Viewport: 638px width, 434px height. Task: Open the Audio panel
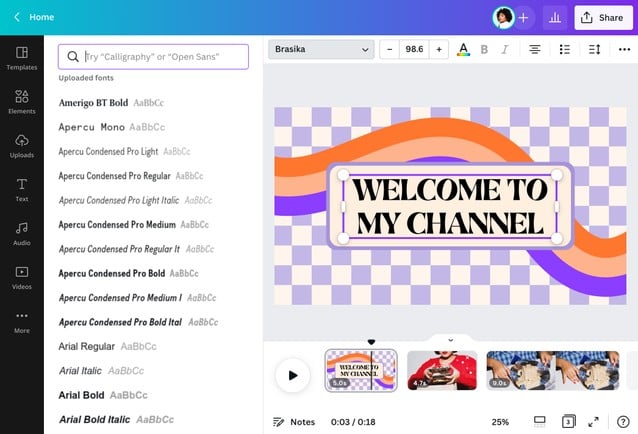(21, 233)
